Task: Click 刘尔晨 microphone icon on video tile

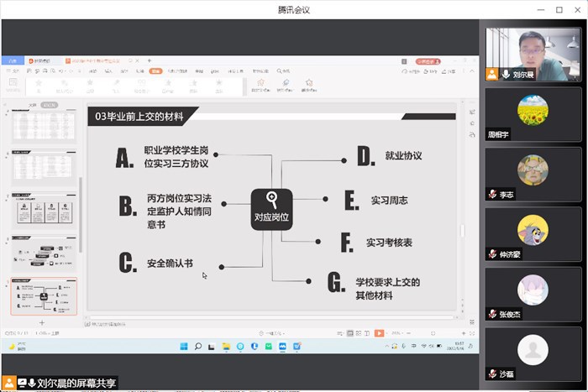Action: (x=506, y=74)
